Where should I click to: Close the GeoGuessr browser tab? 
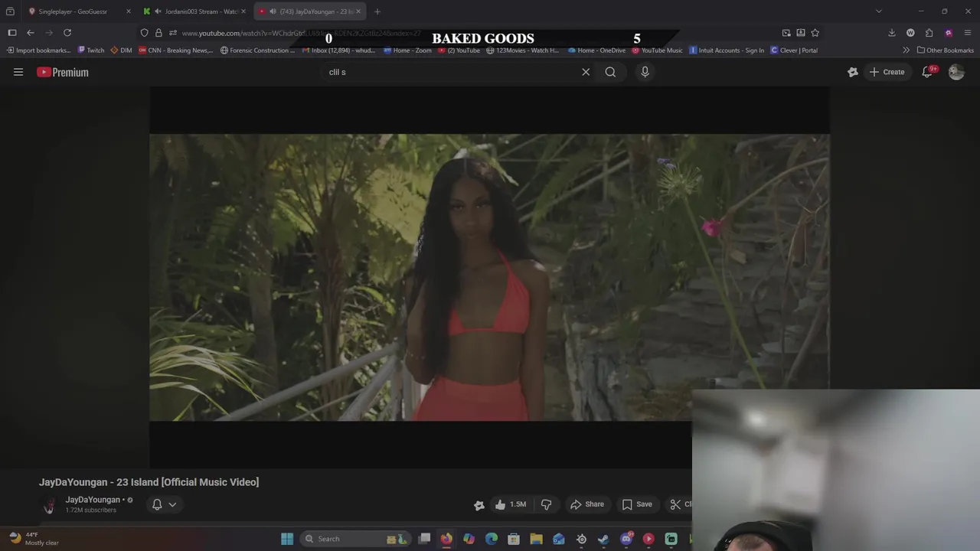pos(128,11)
